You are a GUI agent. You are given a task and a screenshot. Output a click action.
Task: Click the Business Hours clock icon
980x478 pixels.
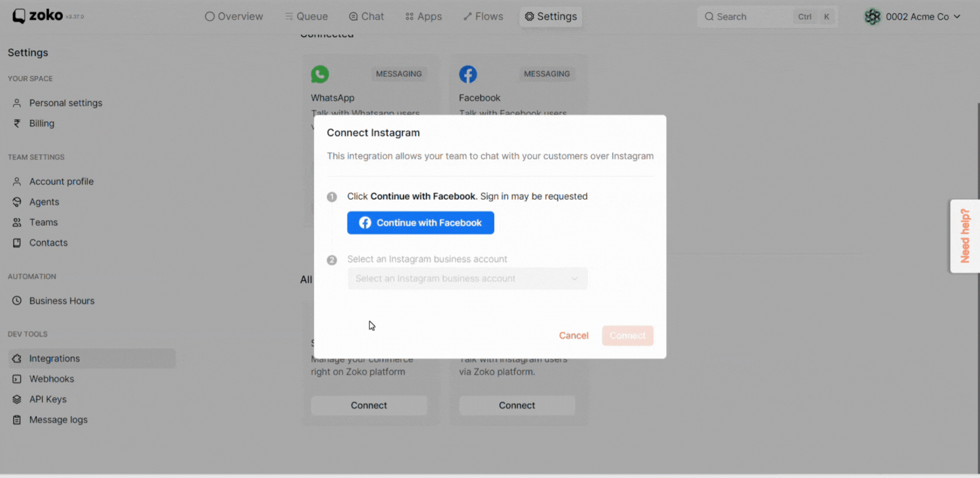pyautogui.click(x=17, y=300)
